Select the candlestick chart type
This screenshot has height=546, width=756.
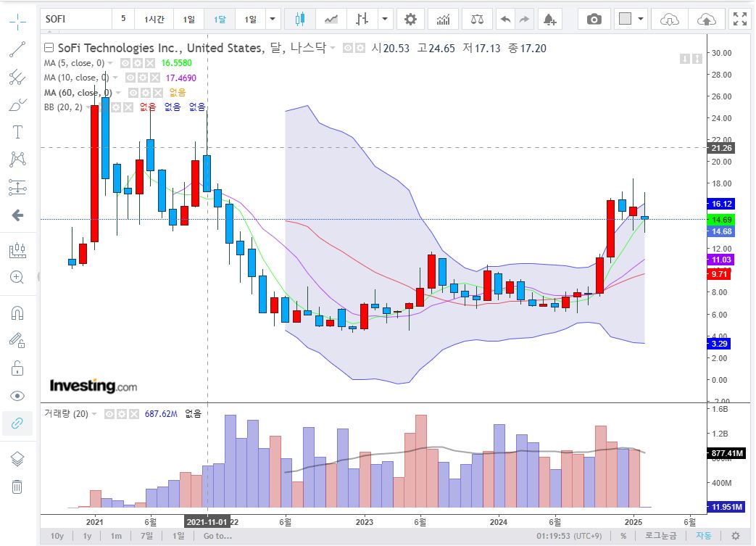[301, 19]
